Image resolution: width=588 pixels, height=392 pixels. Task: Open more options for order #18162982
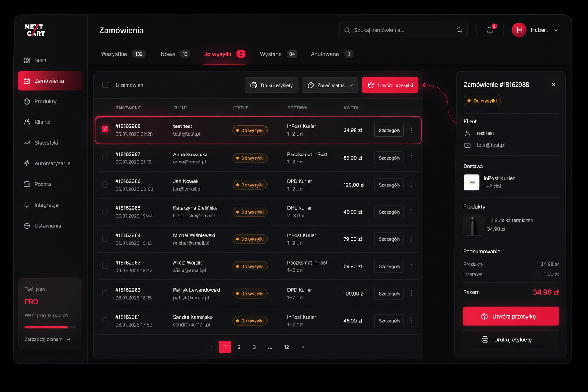click(x=412, y=293)
